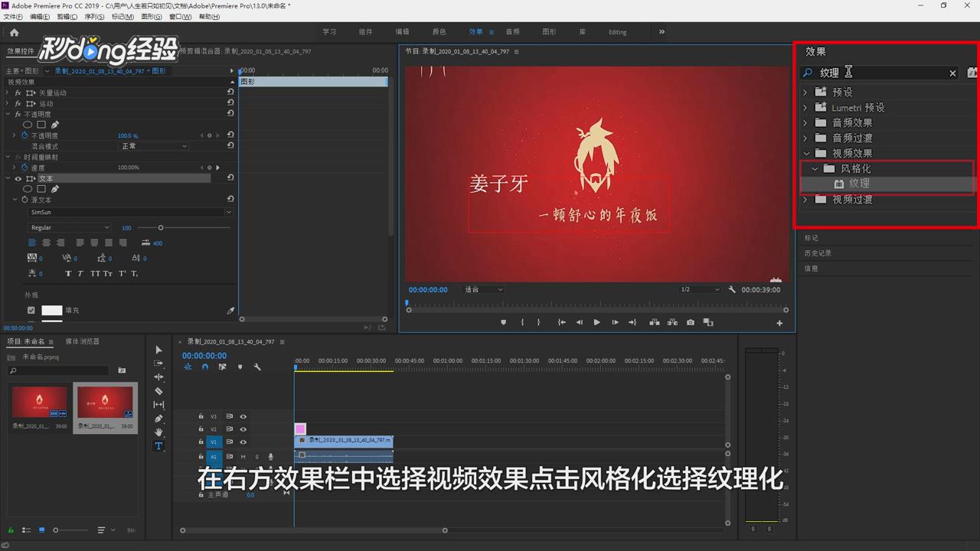Select the Track Select Forward tool
The width and height of the screenshot is (980, 551).
tap(158, 364)
